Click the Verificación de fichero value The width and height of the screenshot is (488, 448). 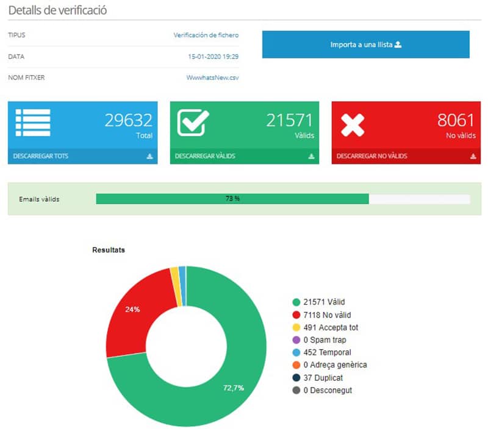tap(206, 35)
